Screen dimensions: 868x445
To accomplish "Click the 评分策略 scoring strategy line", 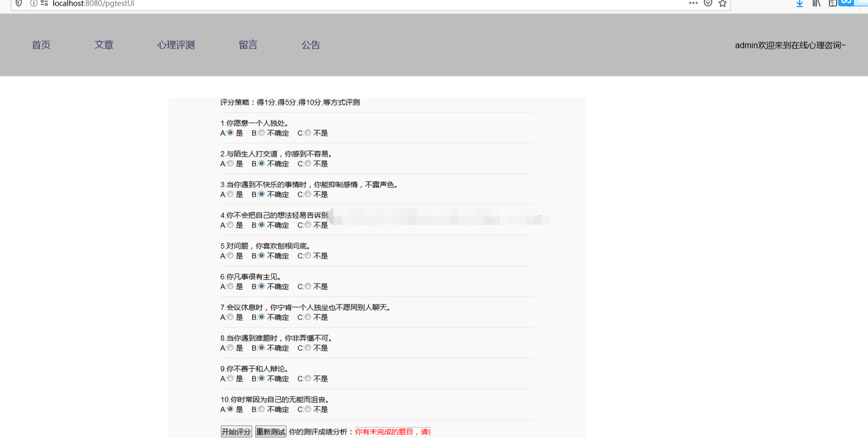I will click(x=290, y=103).
